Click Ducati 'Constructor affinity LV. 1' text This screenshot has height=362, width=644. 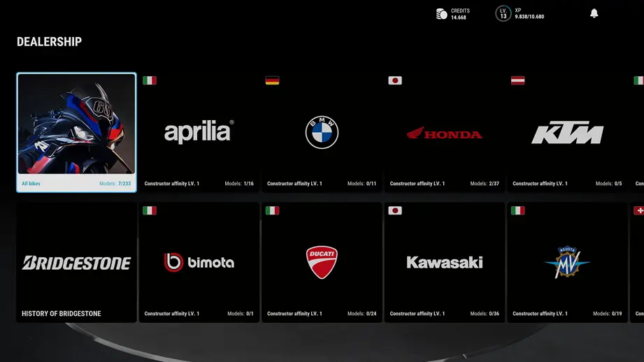[294, 314]
